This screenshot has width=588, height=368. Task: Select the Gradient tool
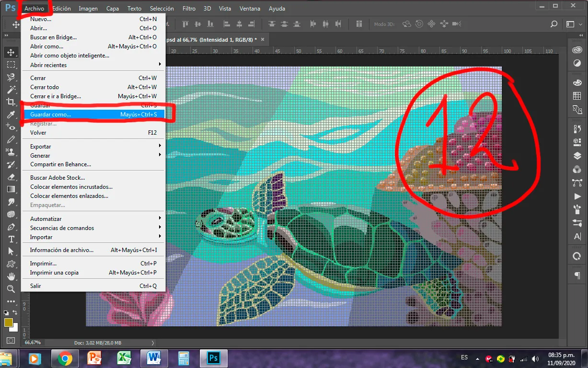[11, 189]
